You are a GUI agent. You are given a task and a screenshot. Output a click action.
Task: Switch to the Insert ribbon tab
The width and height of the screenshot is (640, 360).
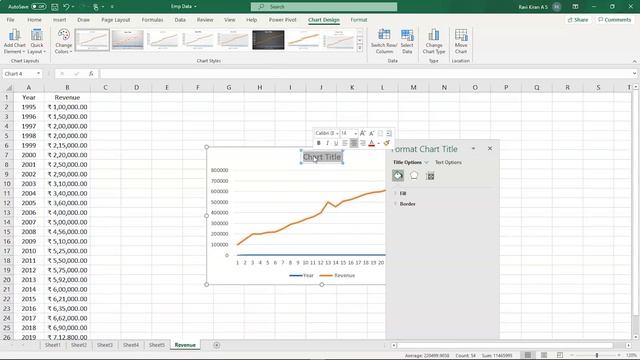(60, 20)
